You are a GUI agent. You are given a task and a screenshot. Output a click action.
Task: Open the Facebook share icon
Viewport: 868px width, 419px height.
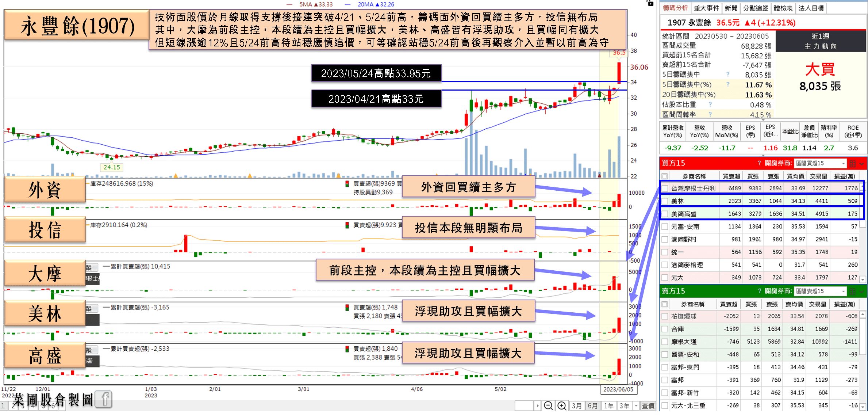(x=104, y=399)
